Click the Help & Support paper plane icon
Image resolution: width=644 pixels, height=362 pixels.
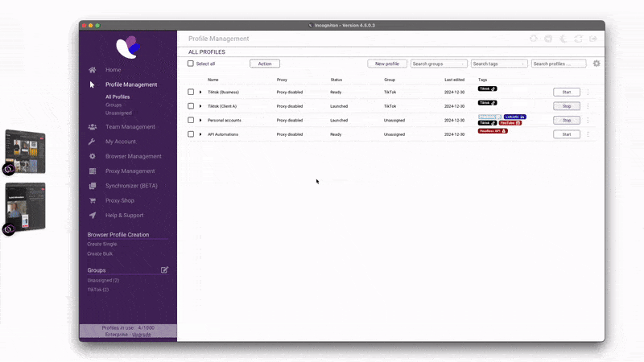pos(93,216)
